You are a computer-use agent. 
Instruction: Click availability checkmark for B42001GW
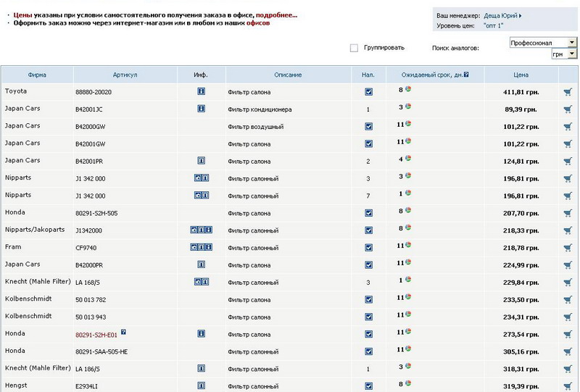(x=368, y=144)
